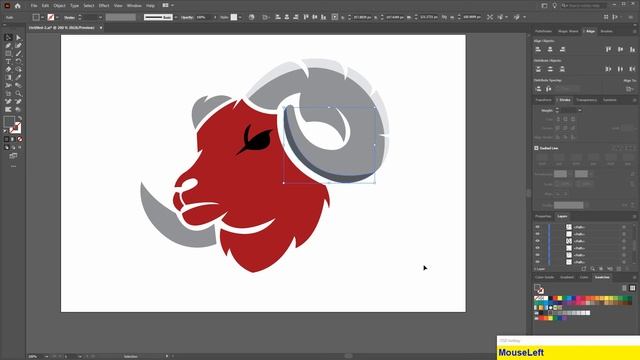The image size is (640, 360).
Task: Click the search field in title bar
Action: pos(583,6)
